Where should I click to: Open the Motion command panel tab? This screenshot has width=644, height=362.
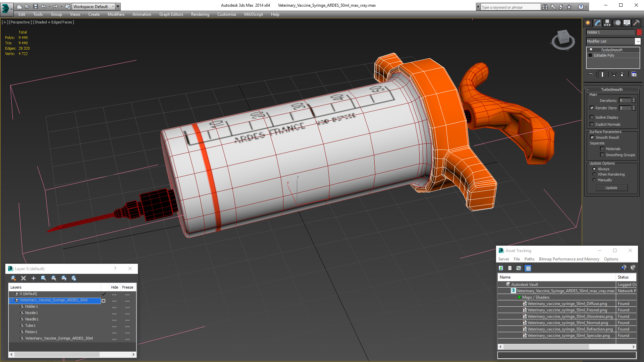click(x=618, y=23)
